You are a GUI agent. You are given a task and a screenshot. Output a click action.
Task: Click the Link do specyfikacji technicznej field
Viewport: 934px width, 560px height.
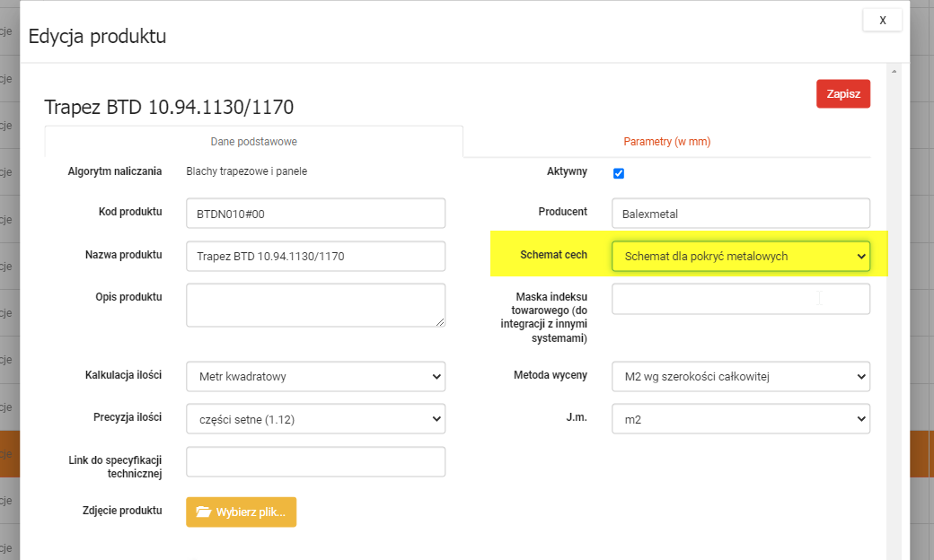(x=315, y=462)
